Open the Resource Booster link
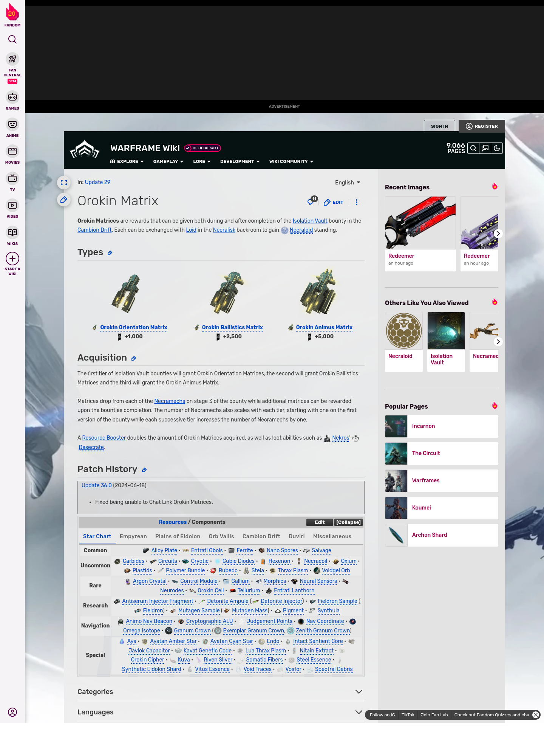Screen dimensions: 544x756 pyautogui.click(x=104, y=438)
